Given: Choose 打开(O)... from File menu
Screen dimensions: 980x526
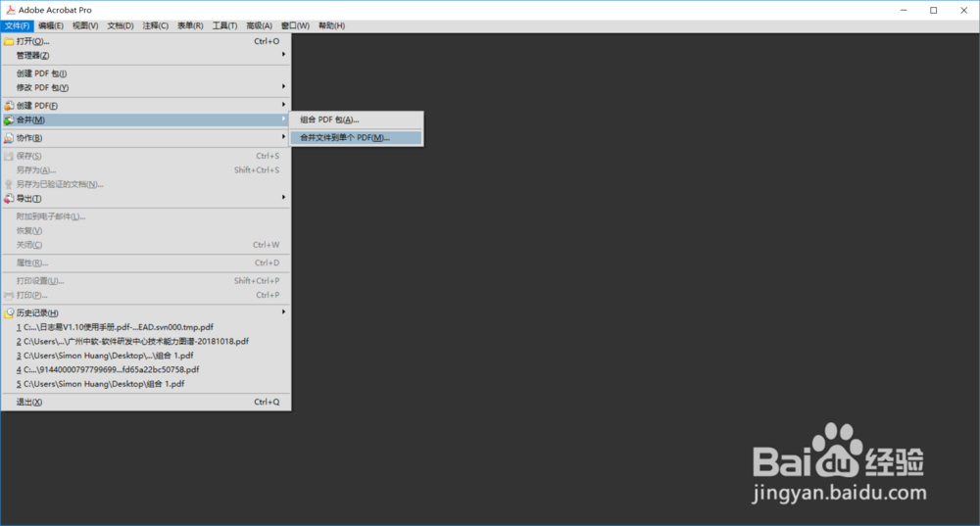Looking at the screenshot, I should point(146,41).
